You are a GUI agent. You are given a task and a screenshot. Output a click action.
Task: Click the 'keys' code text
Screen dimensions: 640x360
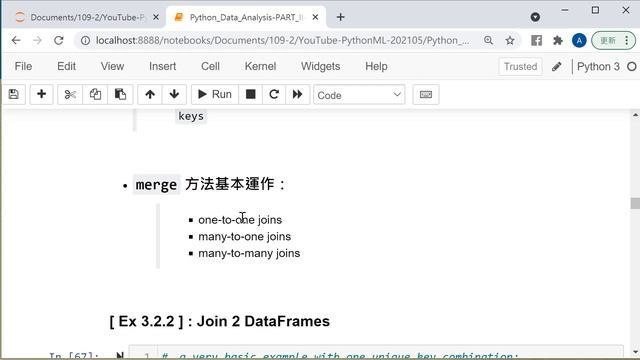(191, 116)
